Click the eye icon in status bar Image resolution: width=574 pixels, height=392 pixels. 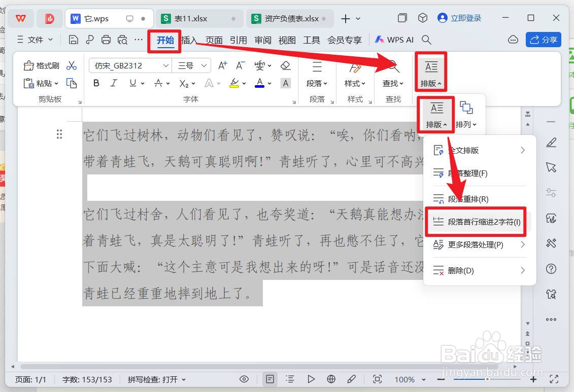[244, 379]
